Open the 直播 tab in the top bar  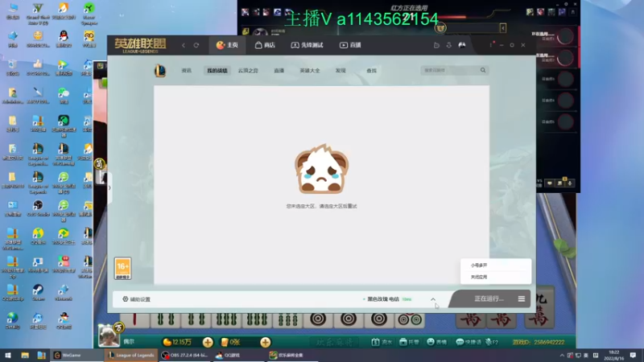(350, 45)
